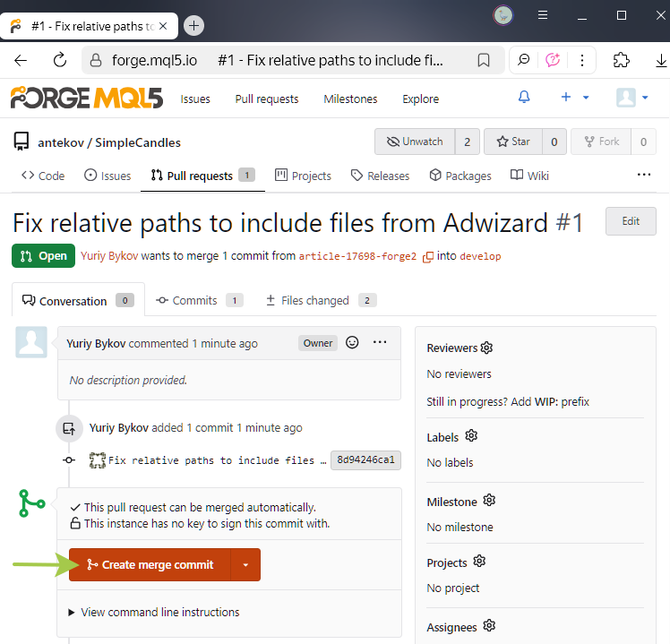
Task: Open the Assignees gear settings
Action: 489,625
